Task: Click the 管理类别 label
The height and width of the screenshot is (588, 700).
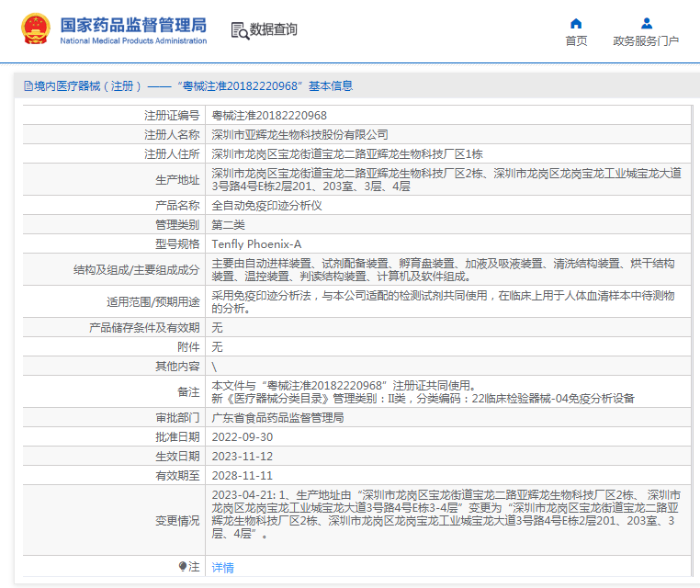Action: pos(177,224)
